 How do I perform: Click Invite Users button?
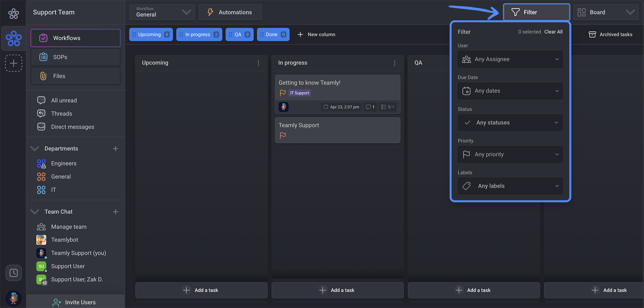pos(75,302)
